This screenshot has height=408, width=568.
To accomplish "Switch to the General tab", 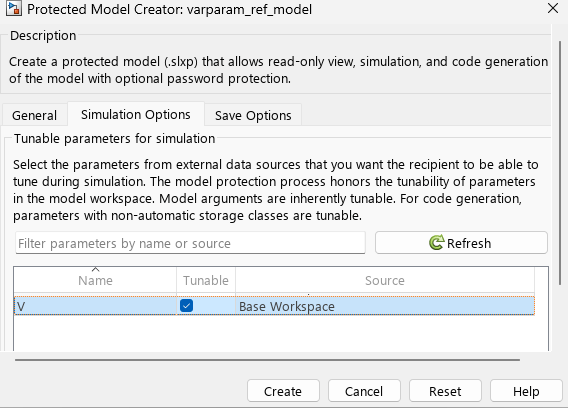I will [x=34, y=115].
